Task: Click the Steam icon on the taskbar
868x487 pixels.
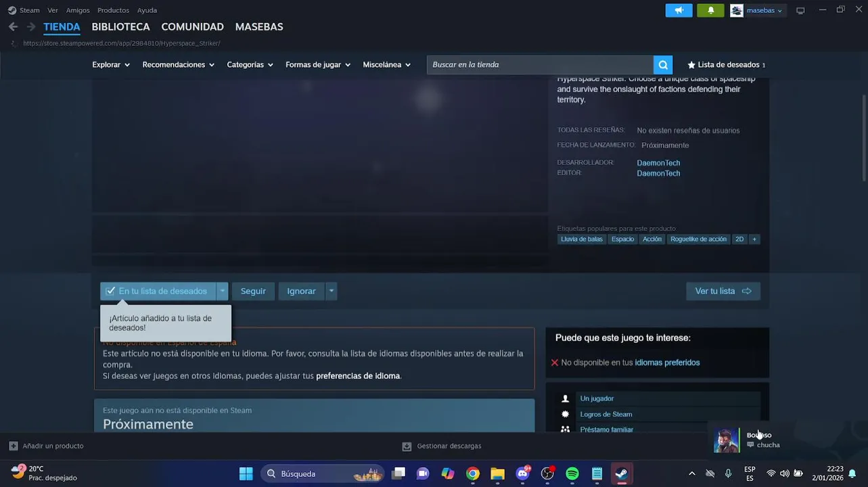Action: (622, 473)
